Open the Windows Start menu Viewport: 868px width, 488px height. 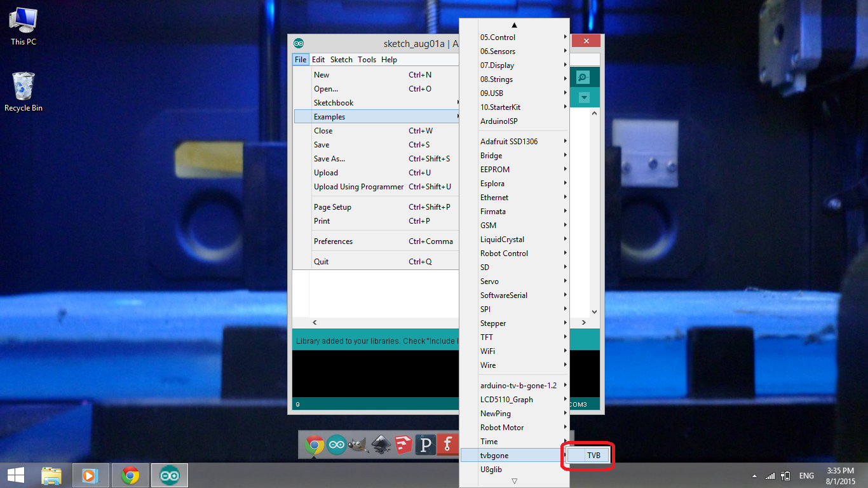click(15, 475)
